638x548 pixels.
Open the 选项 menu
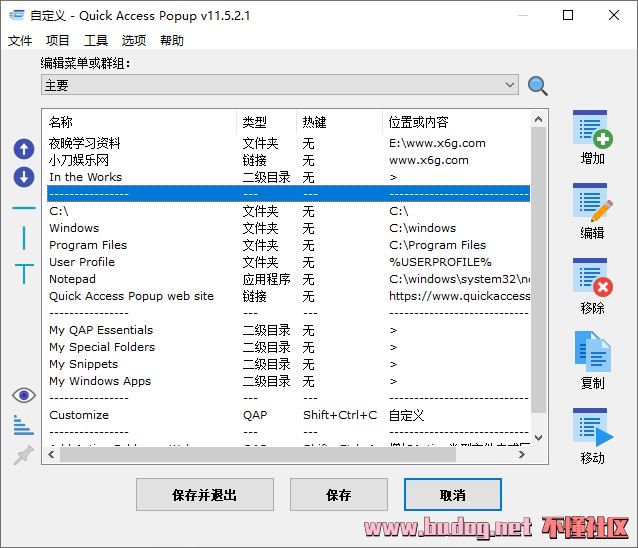coord(134,41)
